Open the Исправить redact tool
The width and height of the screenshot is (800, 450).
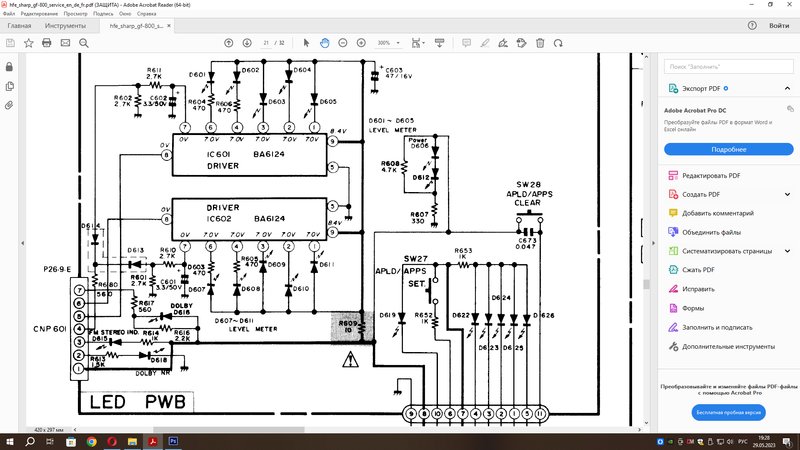(691, 289)
